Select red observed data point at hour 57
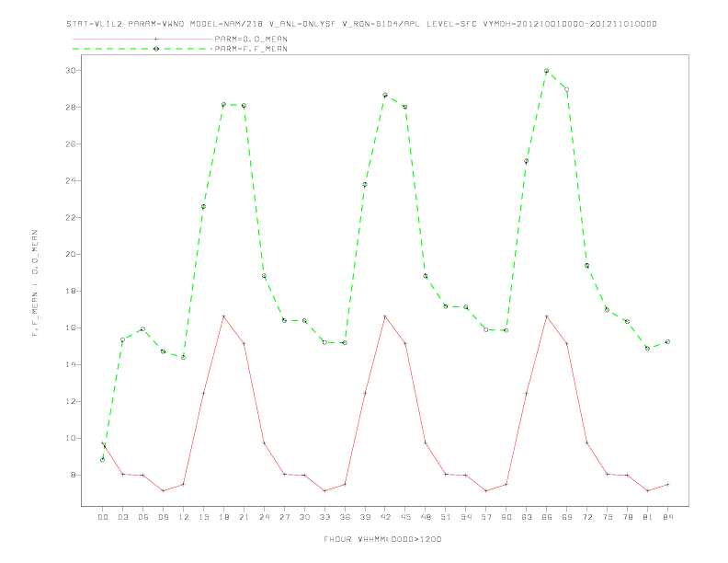This screenshot has height=563, width=728. coord(486,490)
